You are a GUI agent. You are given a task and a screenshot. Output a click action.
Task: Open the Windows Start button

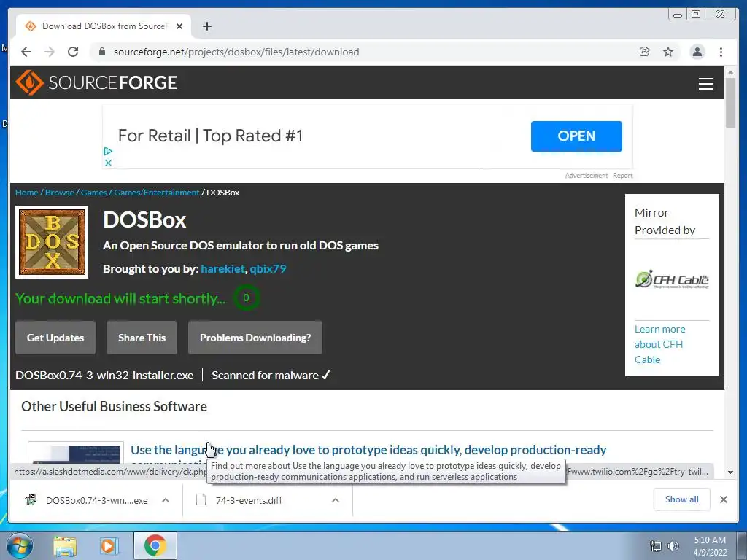tap(20, 545)
